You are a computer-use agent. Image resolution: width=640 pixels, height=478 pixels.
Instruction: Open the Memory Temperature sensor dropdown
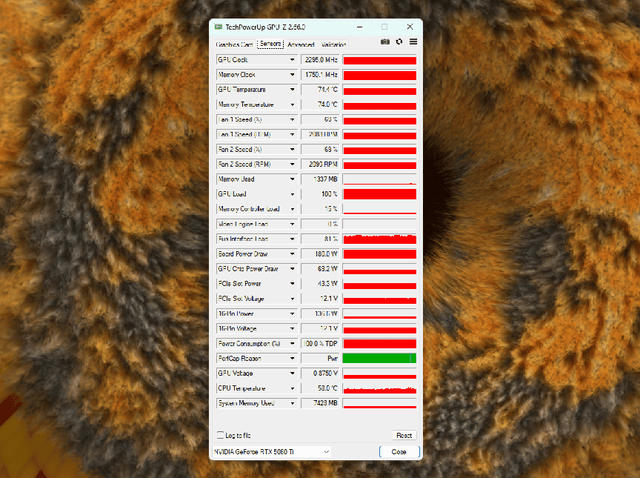point(292,104)
